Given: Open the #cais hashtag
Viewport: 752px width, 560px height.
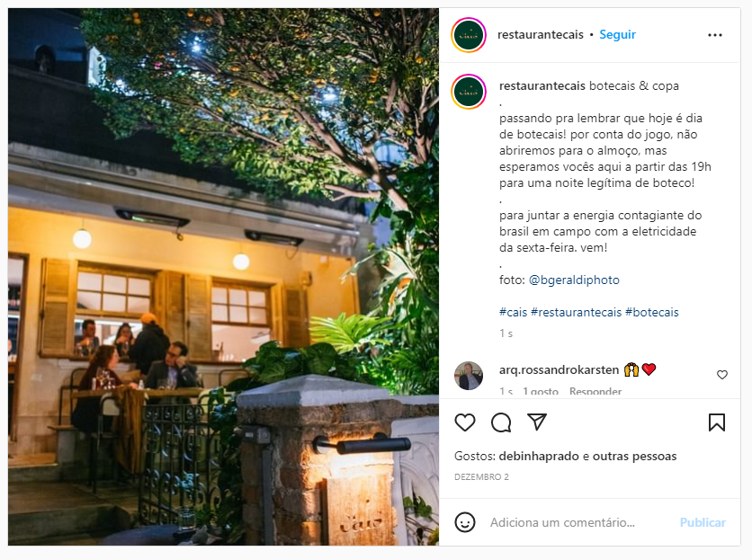Looking at the screenshot, I should [x=513, y=312].
